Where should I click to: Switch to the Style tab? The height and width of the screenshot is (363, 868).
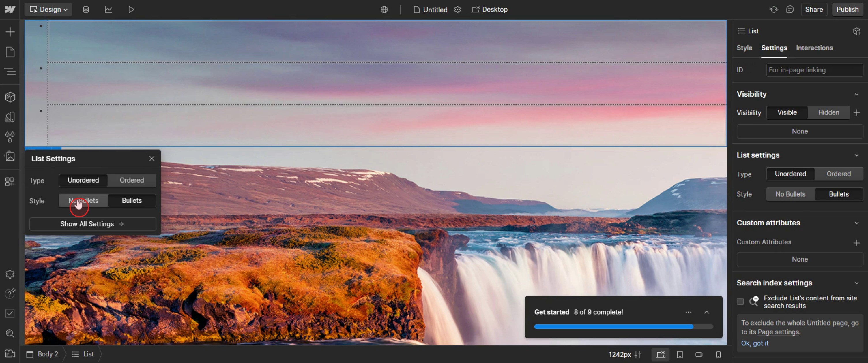(x=744, y=48)
